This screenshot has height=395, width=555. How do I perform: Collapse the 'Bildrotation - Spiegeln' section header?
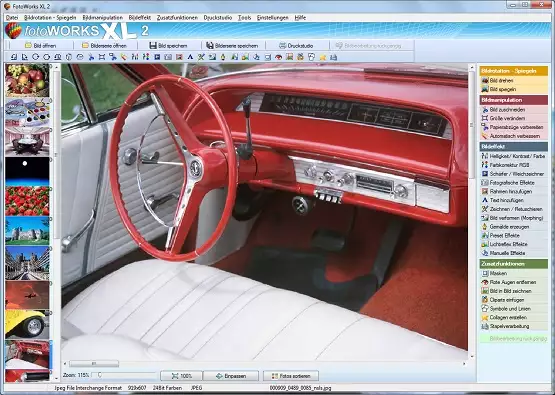tap(514, 71)
